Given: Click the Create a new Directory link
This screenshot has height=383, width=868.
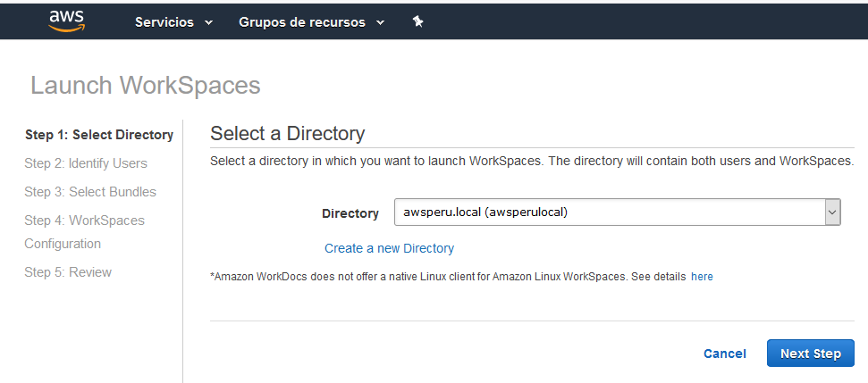Looking at the screenshot, I should click(x=389, y=249).
